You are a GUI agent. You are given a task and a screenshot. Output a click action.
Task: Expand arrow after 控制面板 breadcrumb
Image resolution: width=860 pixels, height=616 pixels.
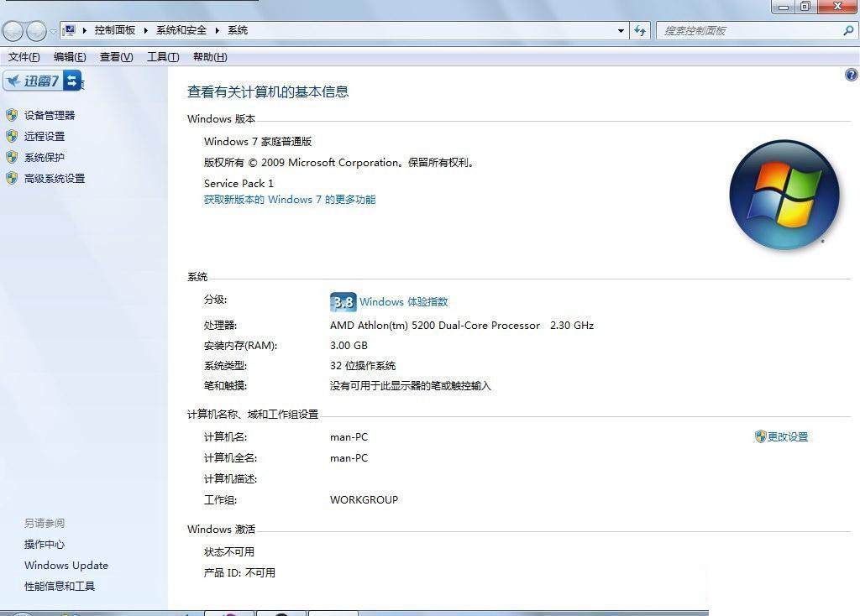(146, 31)
